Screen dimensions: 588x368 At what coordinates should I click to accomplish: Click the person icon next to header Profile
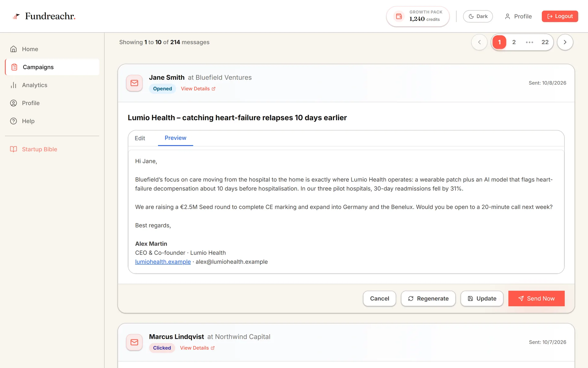coord(507,17)
